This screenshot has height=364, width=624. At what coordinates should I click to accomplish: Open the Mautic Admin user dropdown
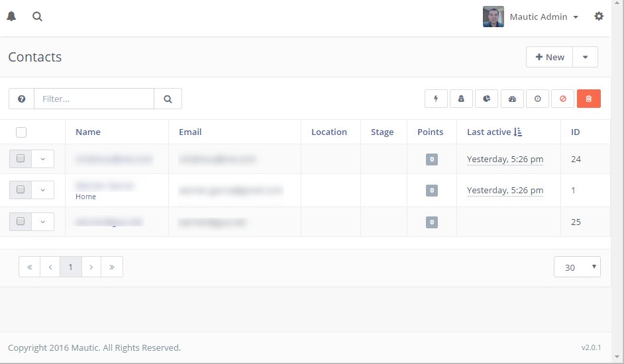coord(543,17)
